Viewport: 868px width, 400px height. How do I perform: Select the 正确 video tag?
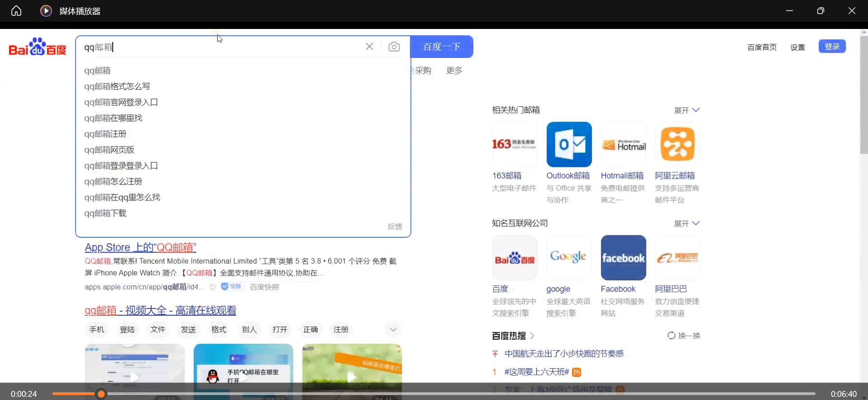[310, 329]
